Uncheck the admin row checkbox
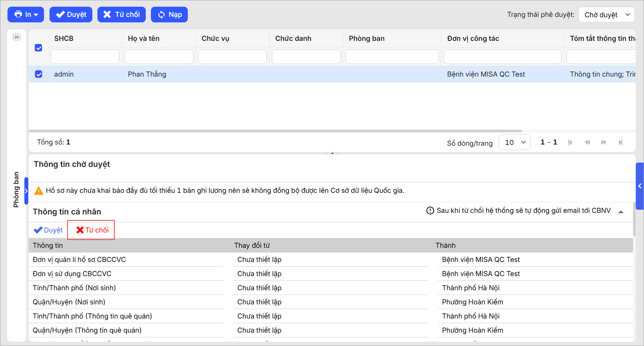 tap(39, 74)
